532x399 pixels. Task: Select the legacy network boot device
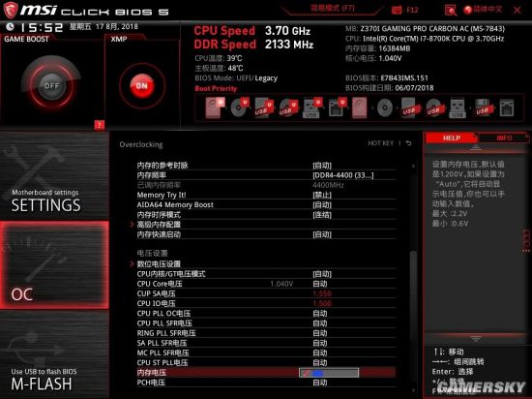click(x=507, y=107)
